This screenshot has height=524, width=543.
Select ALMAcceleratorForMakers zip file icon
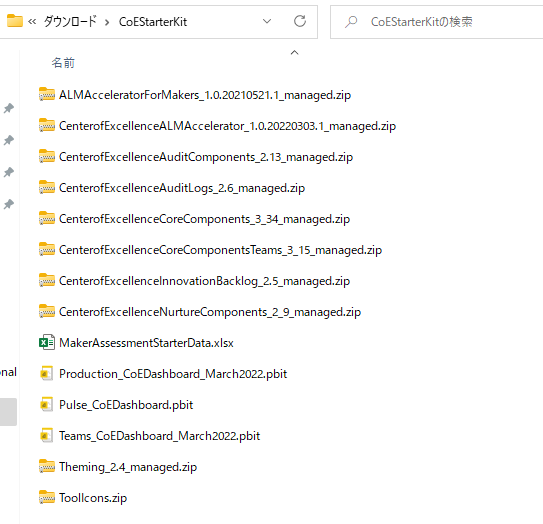pyautogui.click(x=47, y=94)
